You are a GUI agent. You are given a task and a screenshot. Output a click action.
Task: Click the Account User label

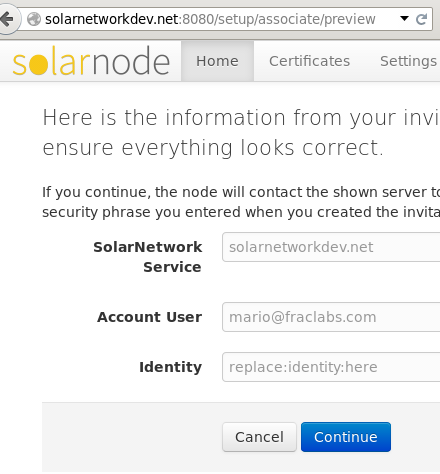pyautogui.click(x=149, y=317)
